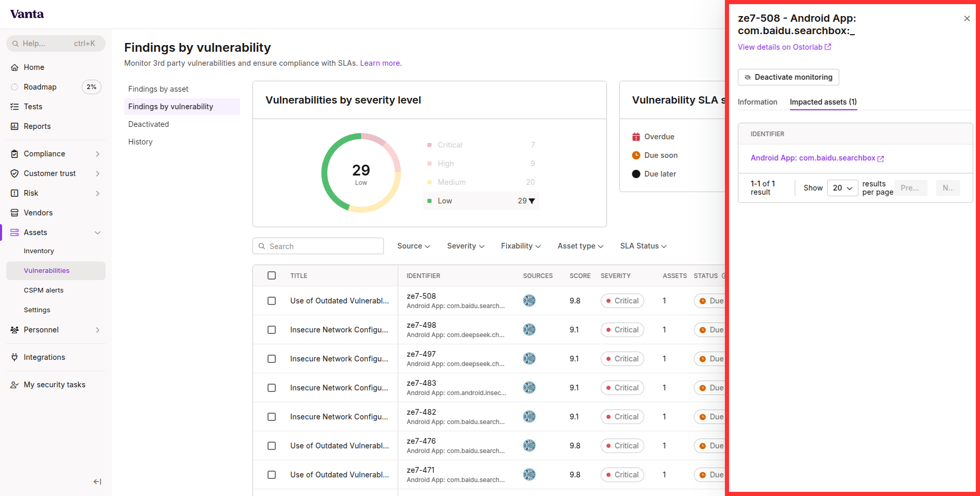Click the Compliance clipboard icon
Viewport: 980px width, 496px height.
14,154
